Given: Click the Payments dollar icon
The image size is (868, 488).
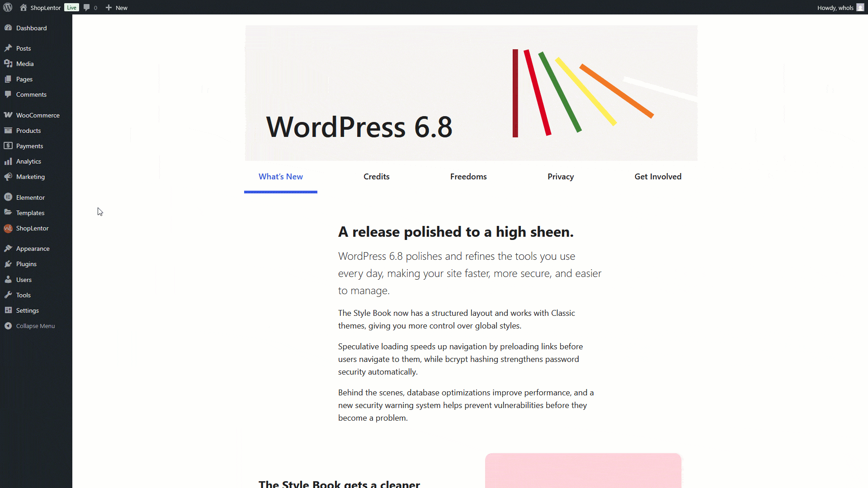Looking at the screenshot, I should [8, 145].
